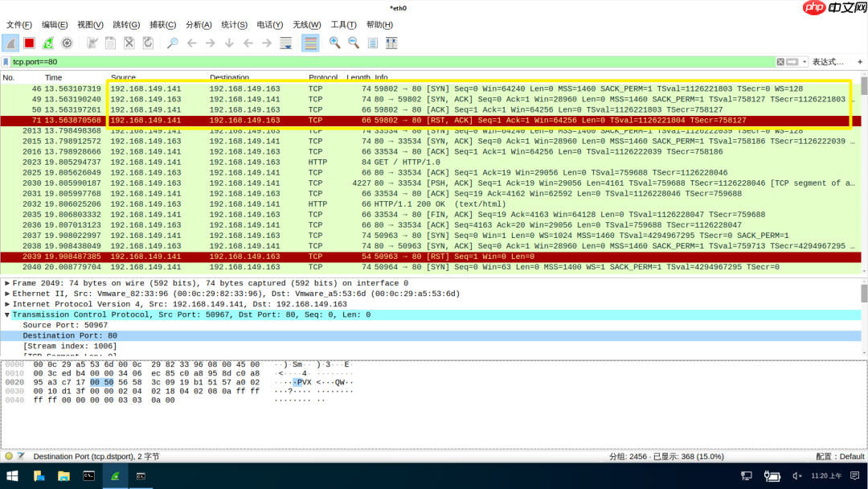
Task: Stop the running capture
Action: click(x=28, y=43)
